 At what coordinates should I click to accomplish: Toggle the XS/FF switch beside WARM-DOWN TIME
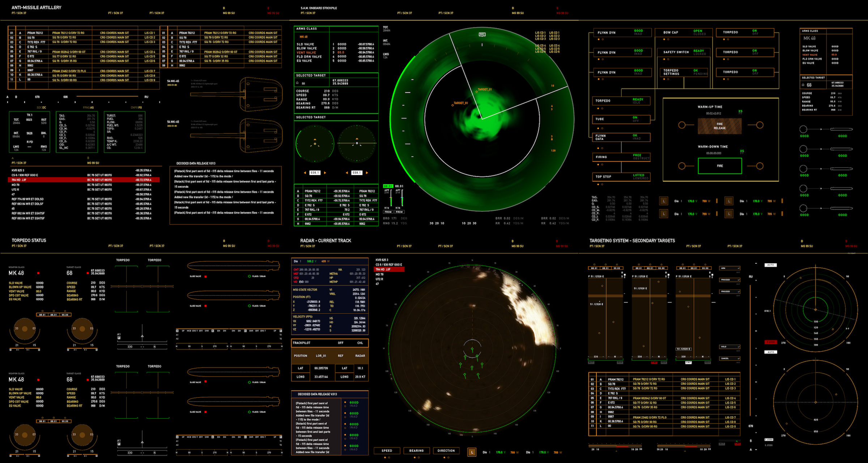pyautogui.click(x=742, y=152)
